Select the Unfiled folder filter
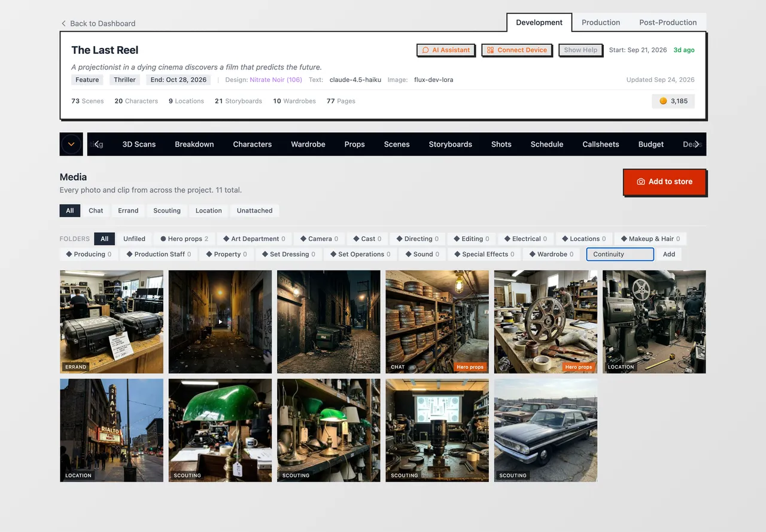Viewport: 766px width, 532px height. pyautogui.click(x=134, y=239)
